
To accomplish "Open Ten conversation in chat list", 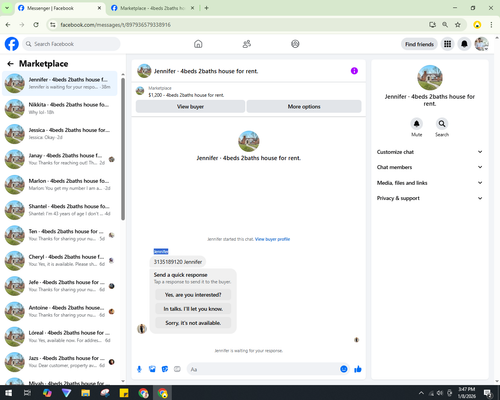I will pos(60,235).
